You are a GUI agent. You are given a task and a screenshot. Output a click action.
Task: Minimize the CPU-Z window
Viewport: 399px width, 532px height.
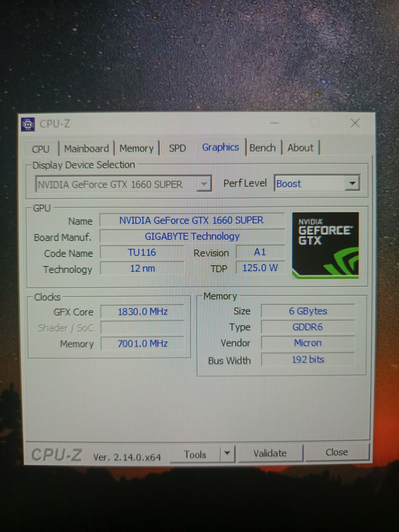pyautogui.click(x=275, y=123)
